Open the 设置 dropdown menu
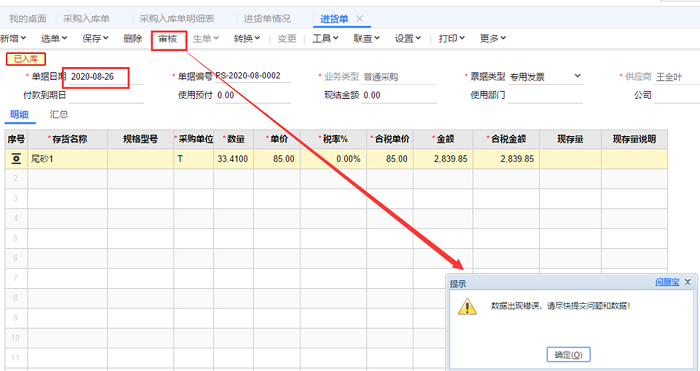Screen dimensions: 700x371 point(408,39)
